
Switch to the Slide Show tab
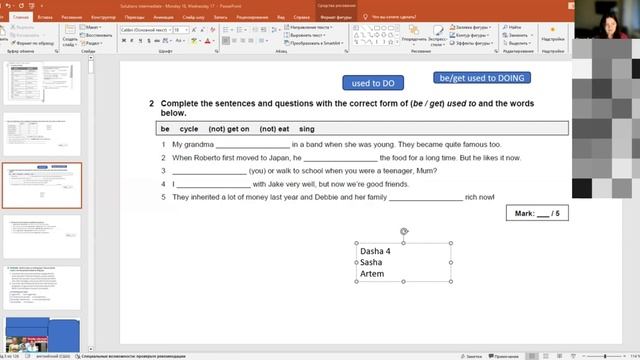(x=193, y=17)
